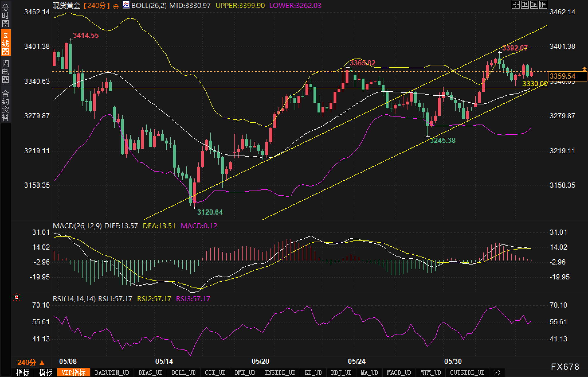Click the BOLL indicator chart icon in header
588x377 pixels.
click(x=126, y=5)
